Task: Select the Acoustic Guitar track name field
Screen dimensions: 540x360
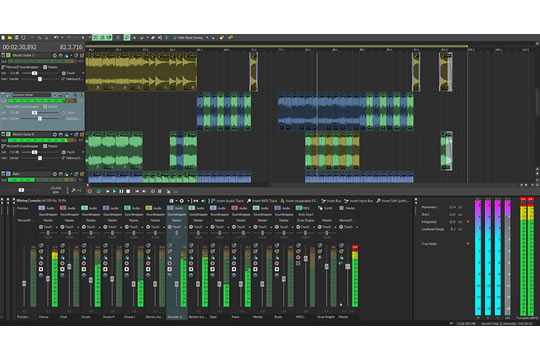Action: 32,95
